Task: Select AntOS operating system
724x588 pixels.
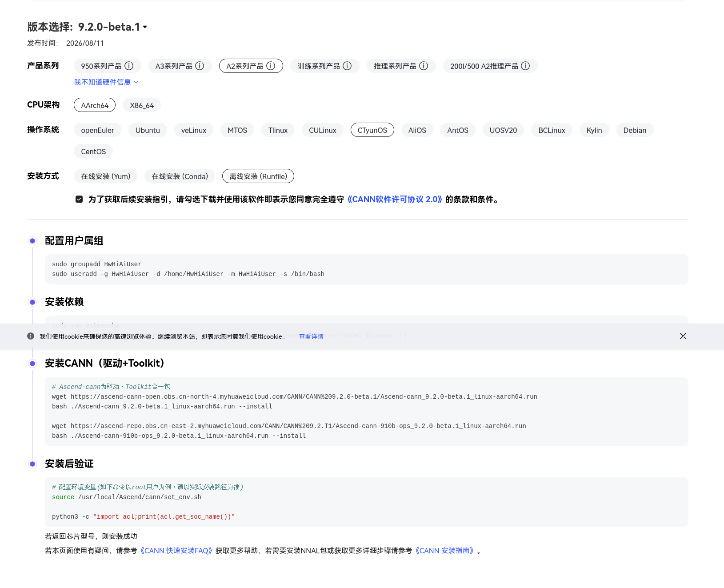Action: click(458, 130)
